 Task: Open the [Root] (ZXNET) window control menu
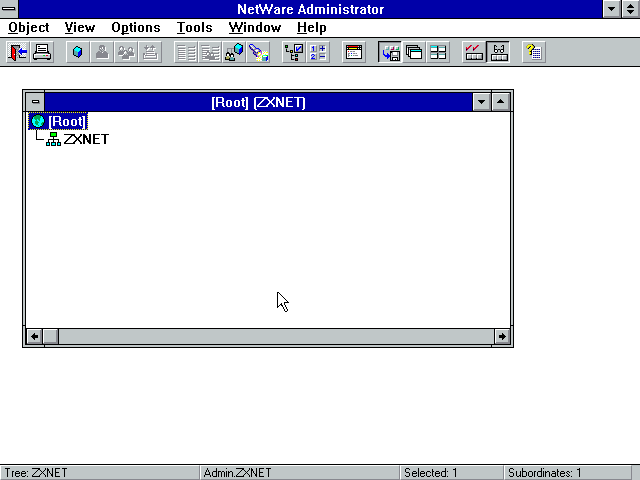pyautogui.click(x=35, y=102)
